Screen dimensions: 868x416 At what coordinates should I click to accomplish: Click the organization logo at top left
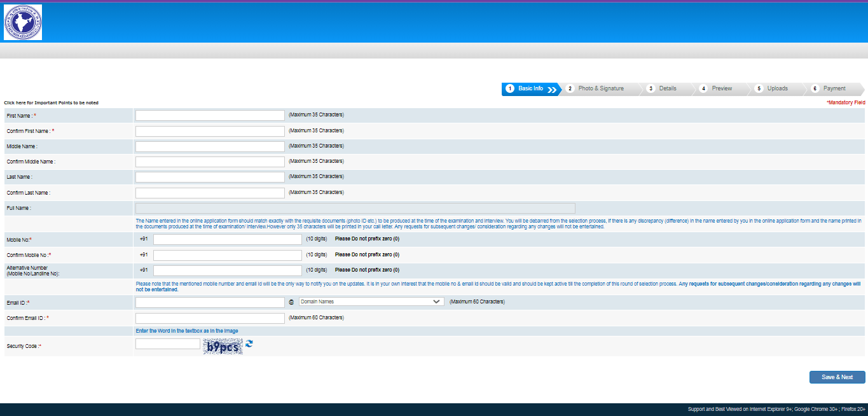[22, 22]
